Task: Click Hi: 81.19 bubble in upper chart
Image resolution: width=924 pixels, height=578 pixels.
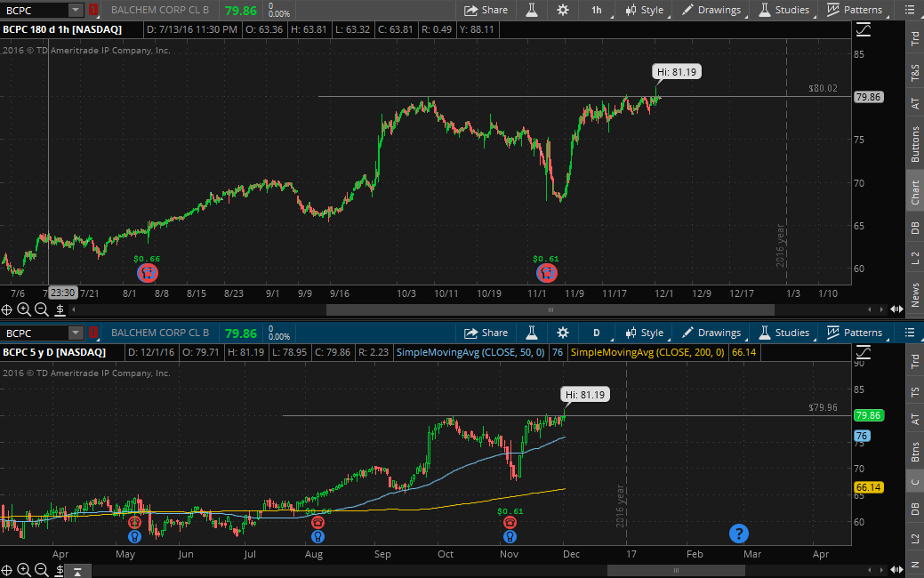Action: pos(677,72)
